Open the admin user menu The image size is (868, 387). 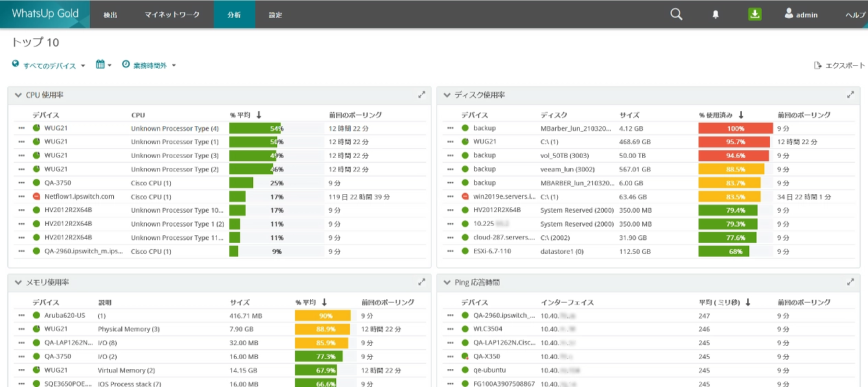[801, 14]
